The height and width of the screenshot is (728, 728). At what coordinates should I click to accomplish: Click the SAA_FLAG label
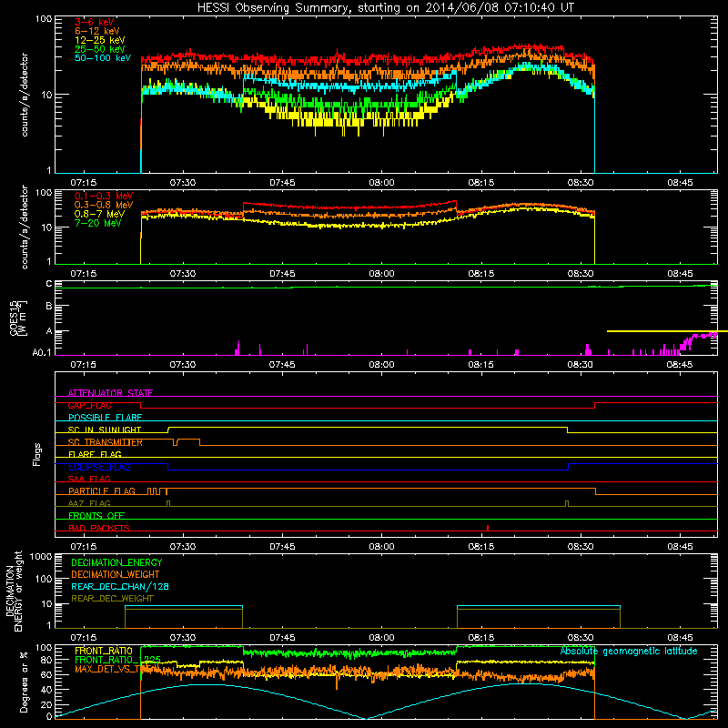click(x=89, y=479)
